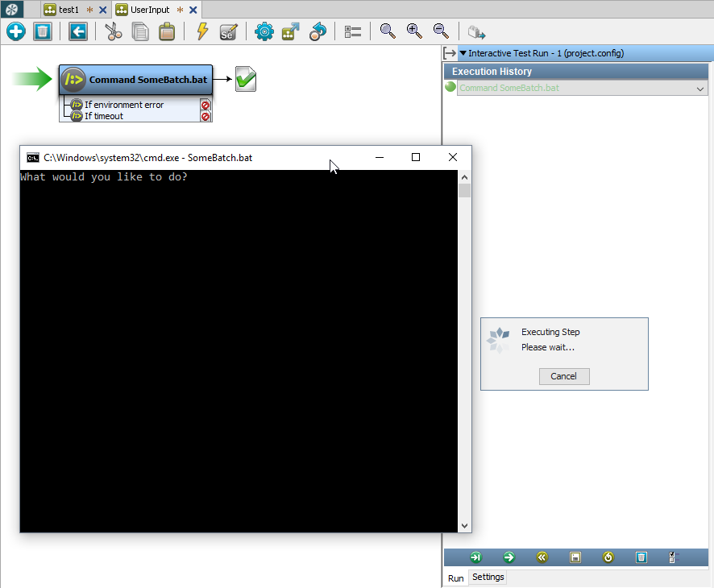714x588 pixels.
Task: Click the yellow lightning bolt icon
Action: (202, 31)
